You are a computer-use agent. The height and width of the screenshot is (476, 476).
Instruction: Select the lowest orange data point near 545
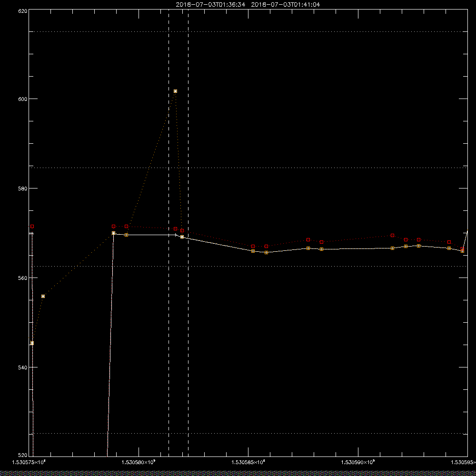[x=32, y=343]
